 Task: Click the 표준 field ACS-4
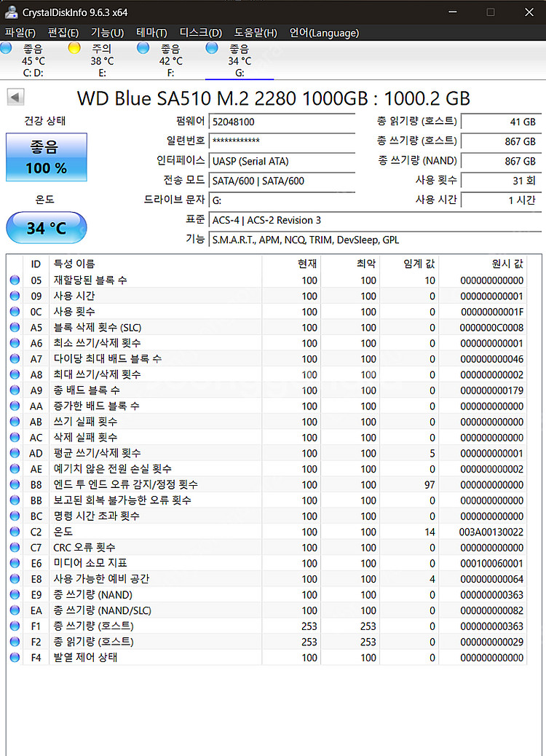tap(376, 221)
